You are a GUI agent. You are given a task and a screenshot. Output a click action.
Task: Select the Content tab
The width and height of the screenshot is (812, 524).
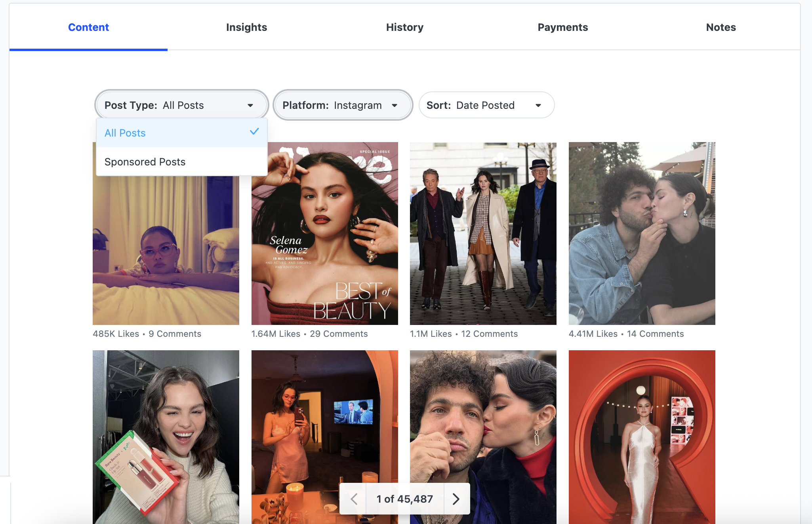click(x=88, y=27)
